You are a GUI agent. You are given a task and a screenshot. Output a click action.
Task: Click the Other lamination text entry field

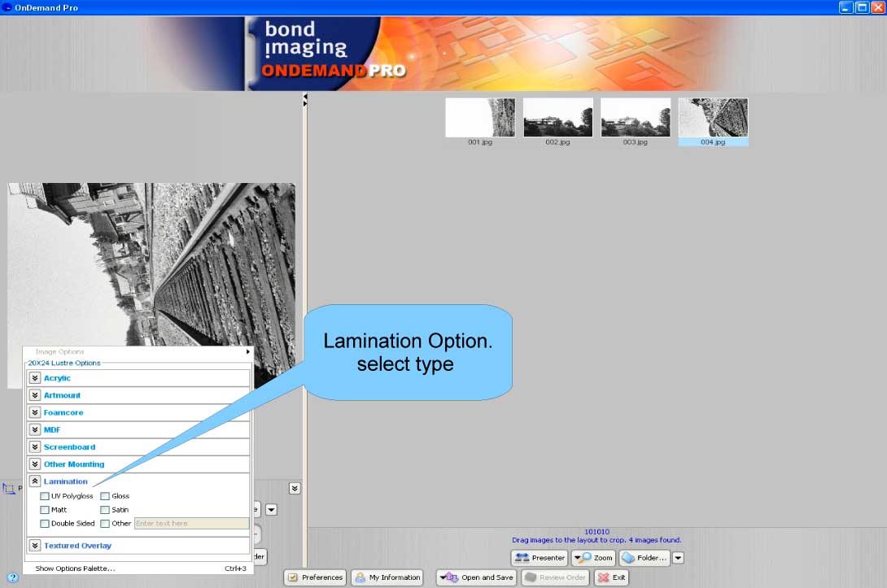tap(191, 523)
